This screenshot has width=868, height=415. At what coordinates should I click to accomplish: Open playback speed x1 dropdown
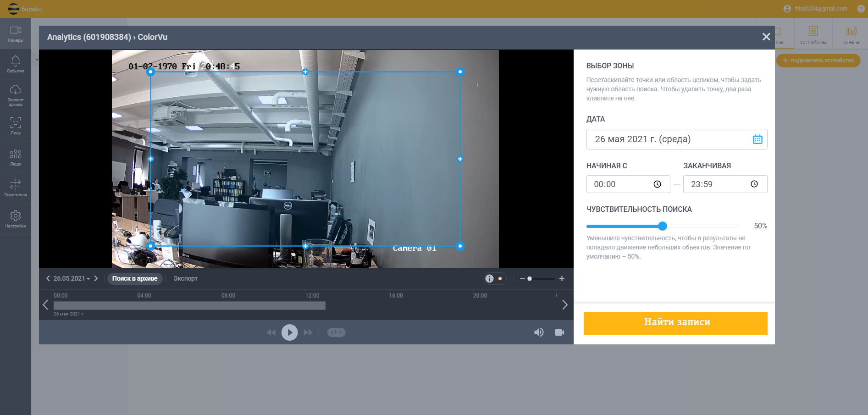[x=336, y=332]
